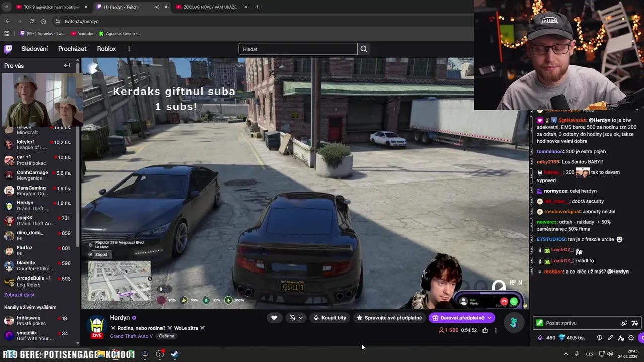Open the Agraelus Stream Kick bookmark
644x362 pixels.
pyautogui.click(x=119, y=33)
